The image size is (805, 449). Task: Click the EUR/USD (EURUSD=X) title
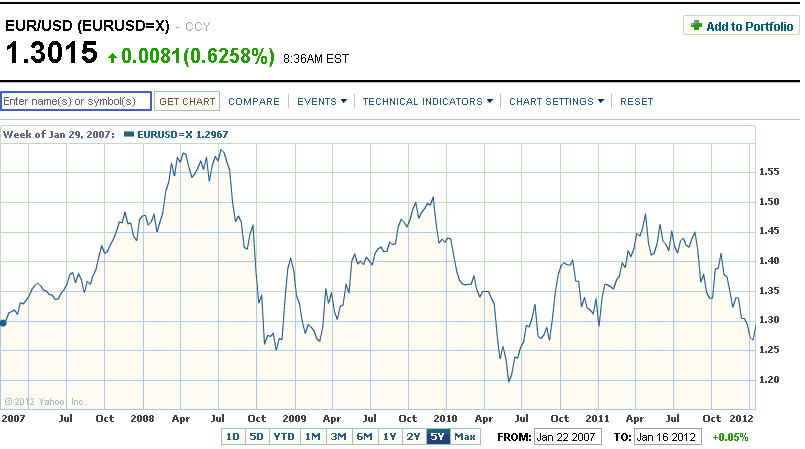point(87,26)
